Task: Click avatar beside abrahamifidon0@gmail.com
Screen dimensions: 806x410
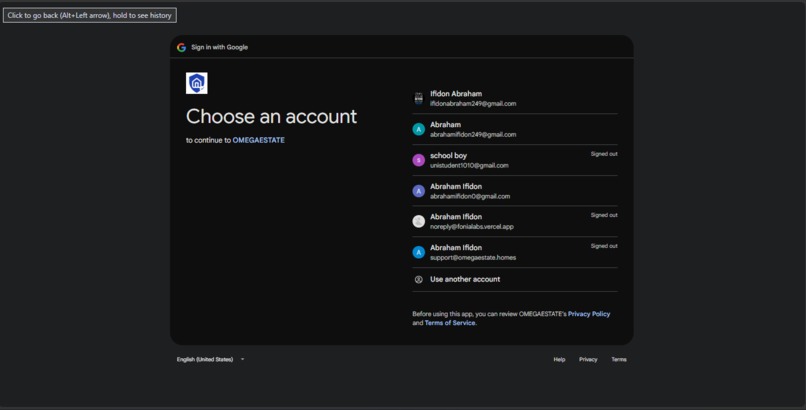Action: pos(418,191)
